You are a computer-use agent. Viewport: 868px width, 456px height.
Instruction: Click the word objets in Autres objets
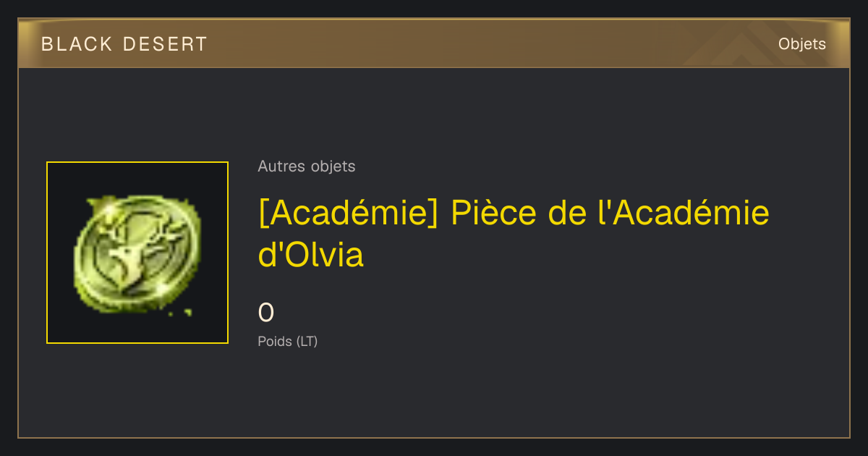point(333,166)
